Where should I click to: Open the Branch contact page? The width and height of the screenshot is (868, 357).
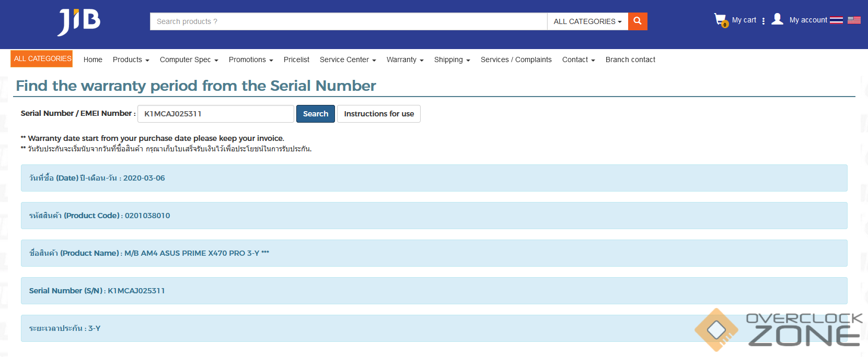tap(630, 59)
